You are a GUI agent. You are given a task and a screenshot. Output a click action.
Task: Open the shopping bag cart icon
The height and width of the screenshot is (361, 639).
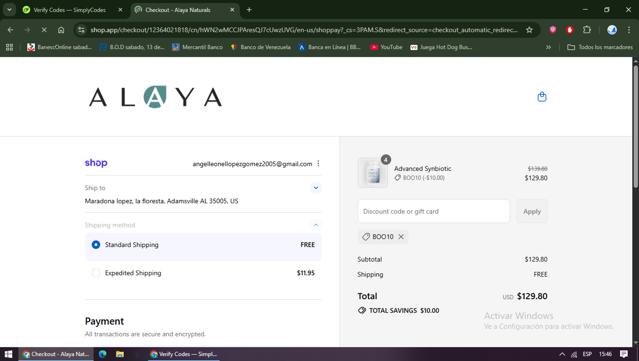pyautogui.click(x=542, y=97)
